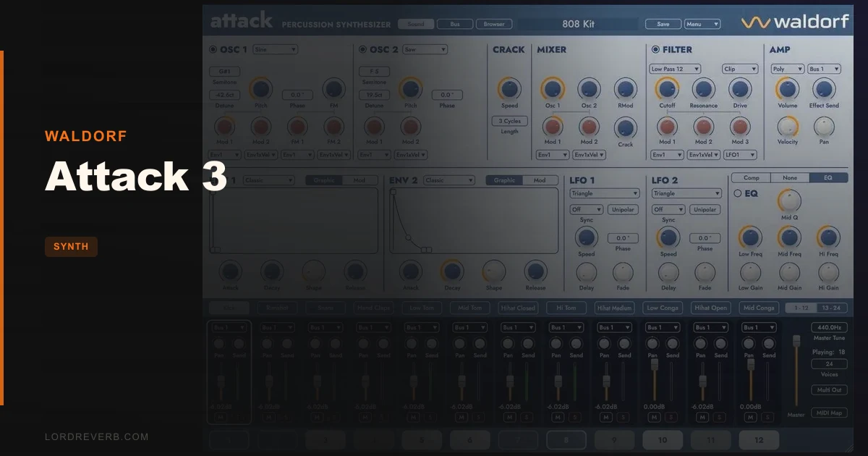Adjust the Mixer Osc 1 level knob
Viewport: 868px width, 456px height.
(553, 89)
